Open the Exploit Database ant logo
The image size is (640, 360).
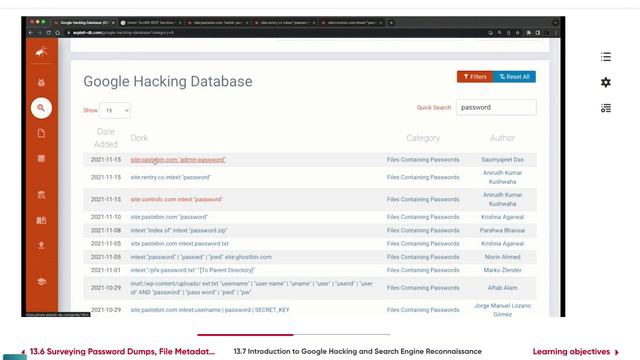coord(41,51)
